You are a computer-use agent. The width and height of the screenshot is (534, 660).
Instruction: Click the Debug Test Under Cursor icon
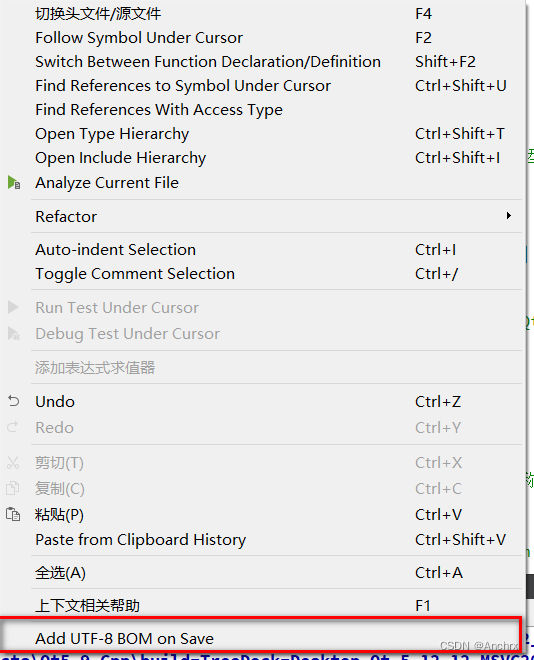pyautogui.click(x=14, y=333)
